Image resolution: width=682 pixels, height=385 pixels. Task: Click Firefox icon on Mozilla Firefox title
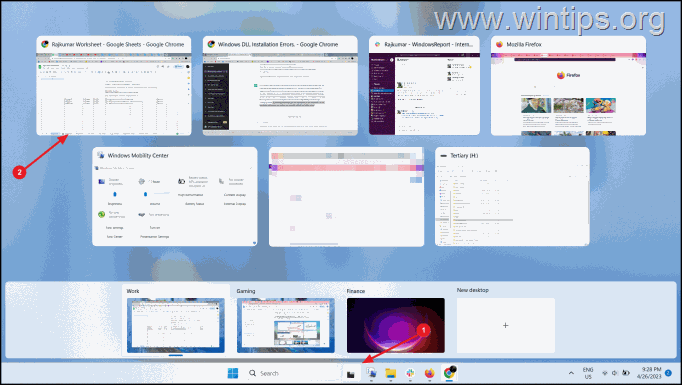[x=499, y=44]
